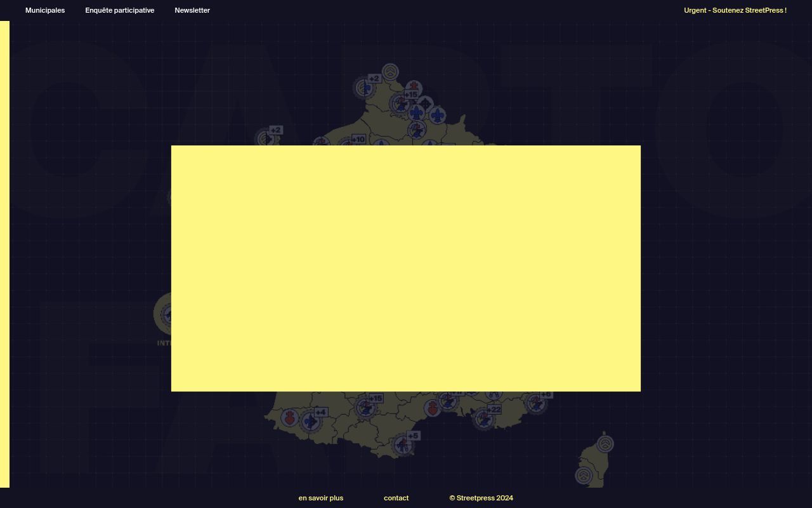Click the +6 cluster marker on the southeast coast

pos(537,402)
